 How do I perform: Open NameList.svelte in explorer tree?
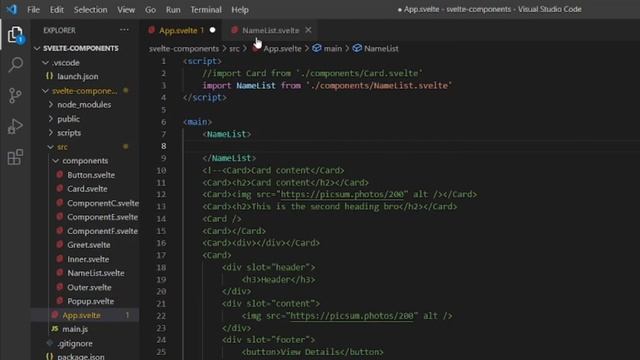pos(96,273)
